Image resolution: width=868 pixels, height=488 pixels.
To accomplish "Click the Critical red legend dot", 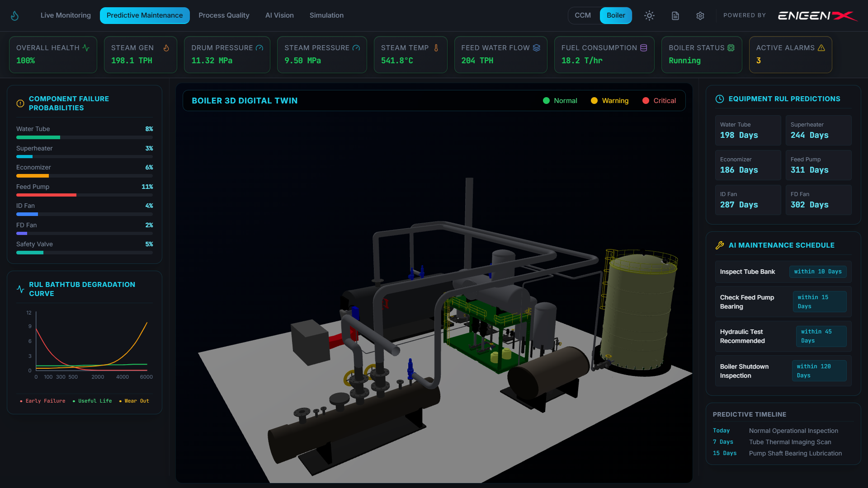I will (x=646, y=101).
